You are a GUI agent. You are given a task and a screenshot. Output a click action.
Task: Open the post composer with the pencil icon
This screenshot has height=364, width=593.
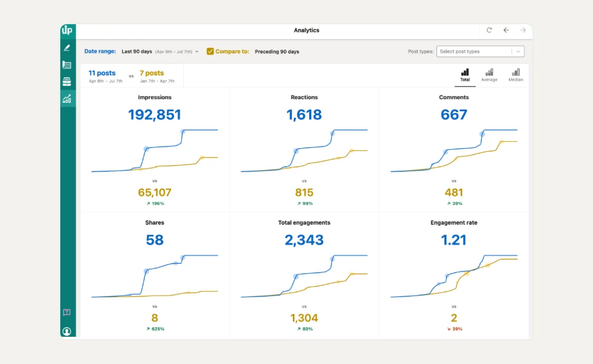point(67,48)
